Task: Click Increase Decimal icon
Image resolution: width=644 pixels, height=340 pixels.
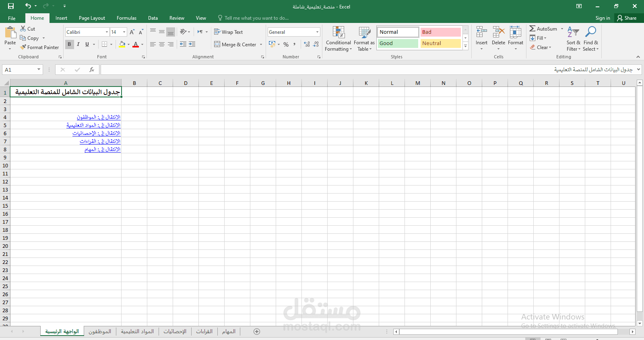Action: pyautogui.click(x=307, y=44)
